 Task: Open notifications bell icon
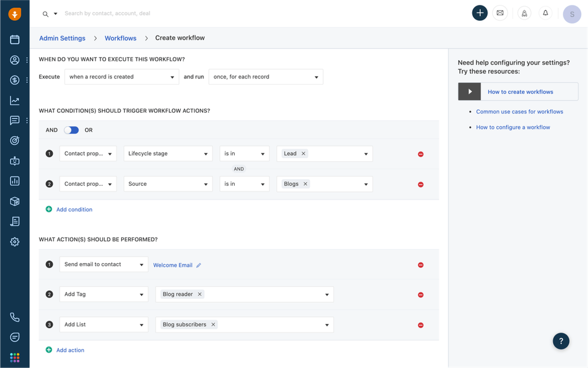coord(545,13)
